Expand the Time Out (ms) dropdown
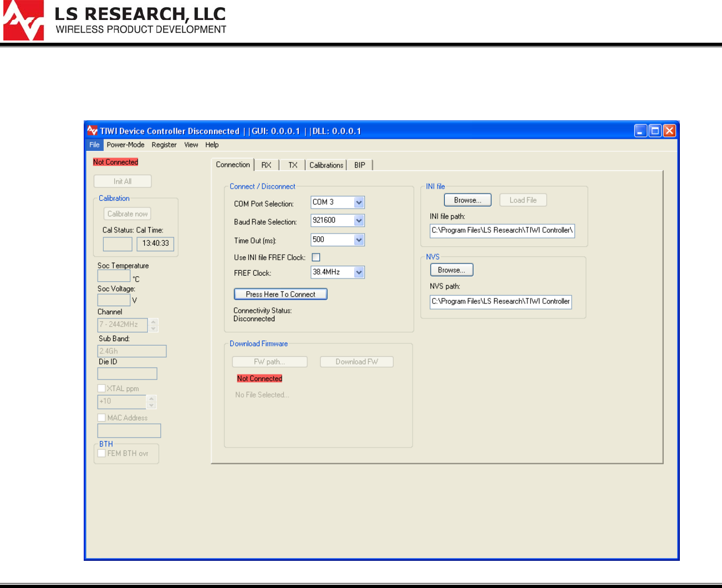The image size is (722, 588). 359,240
